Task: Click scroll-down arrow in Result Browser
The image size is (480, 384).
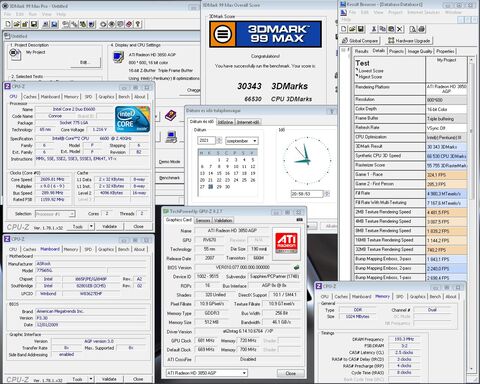Action: pyautogui.click(x=471, y=369)
